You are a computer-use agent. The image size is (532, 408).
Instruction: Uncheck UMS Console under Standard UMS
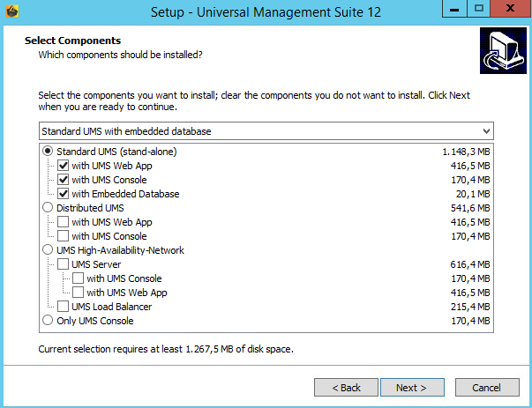click(64, 180)
